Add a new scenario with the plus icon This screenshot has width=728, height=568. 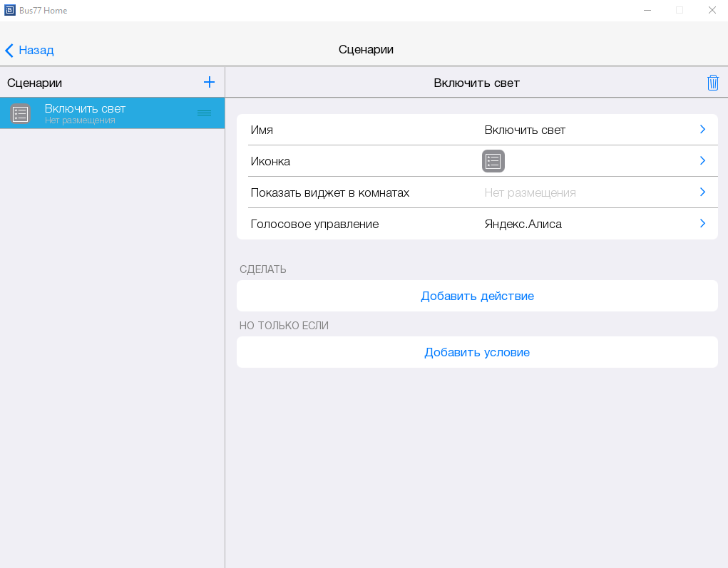[x=209, y=82]
